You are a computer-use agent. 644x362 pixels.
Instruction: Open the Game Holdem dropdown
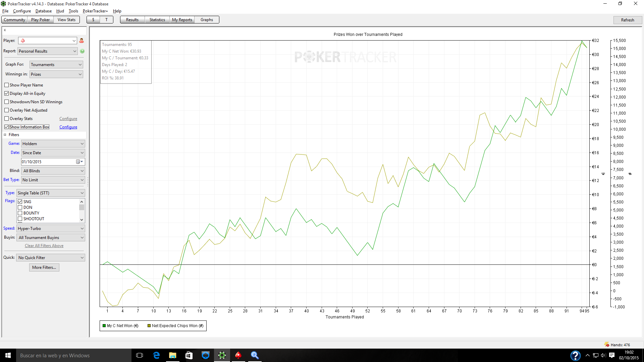[53, 144]
